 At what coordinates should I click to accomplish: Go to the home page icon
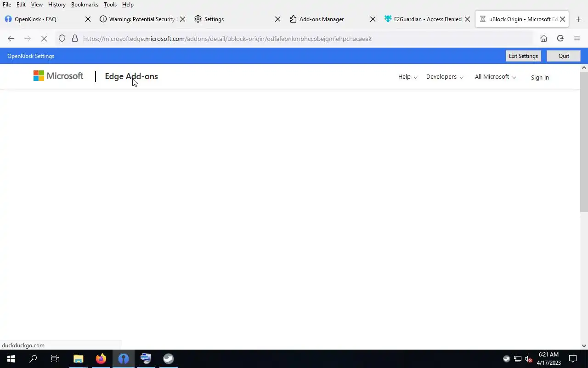(x=543, y=39)
